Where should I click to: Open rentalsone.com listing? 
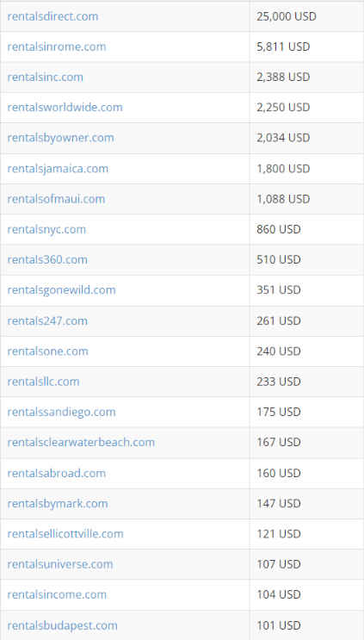tap(47, 351)
